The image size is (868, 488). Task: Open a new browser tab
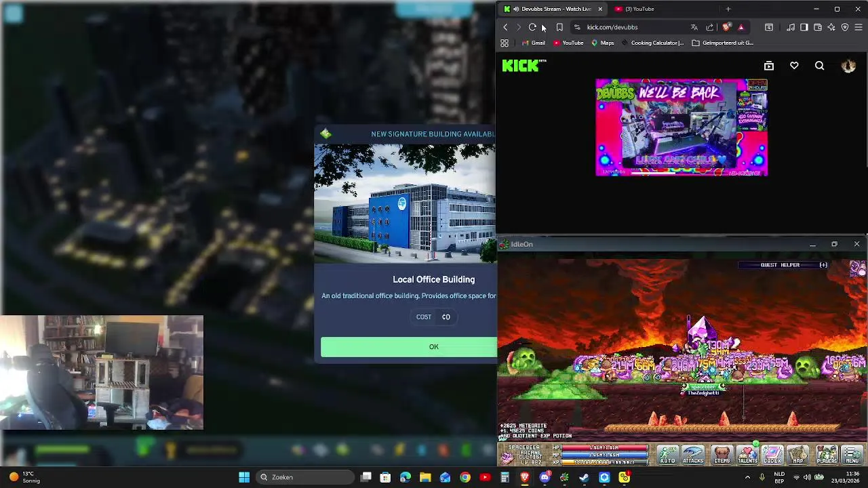pyautogui.click(x=728, y=9)
